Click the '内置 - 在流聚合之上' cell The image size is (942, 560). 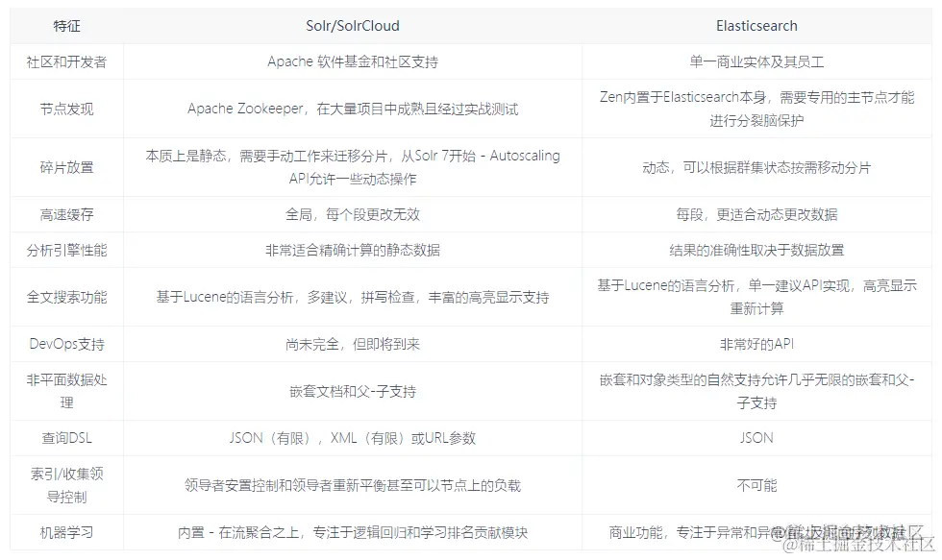click(353, 532)
